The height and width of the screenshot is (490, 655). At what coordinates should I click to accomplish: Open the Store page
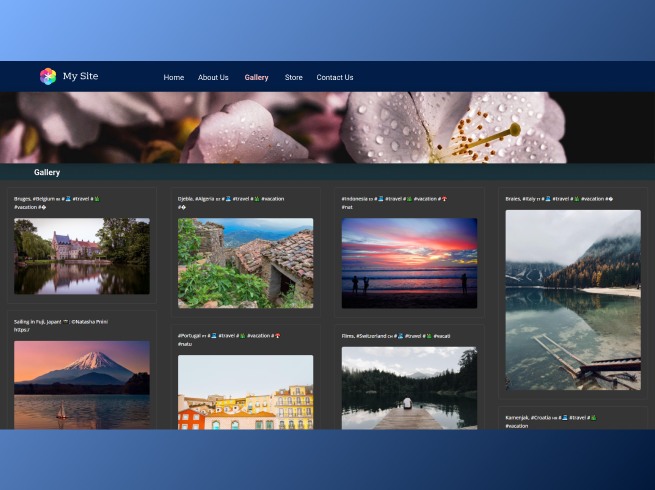point(294,77)
